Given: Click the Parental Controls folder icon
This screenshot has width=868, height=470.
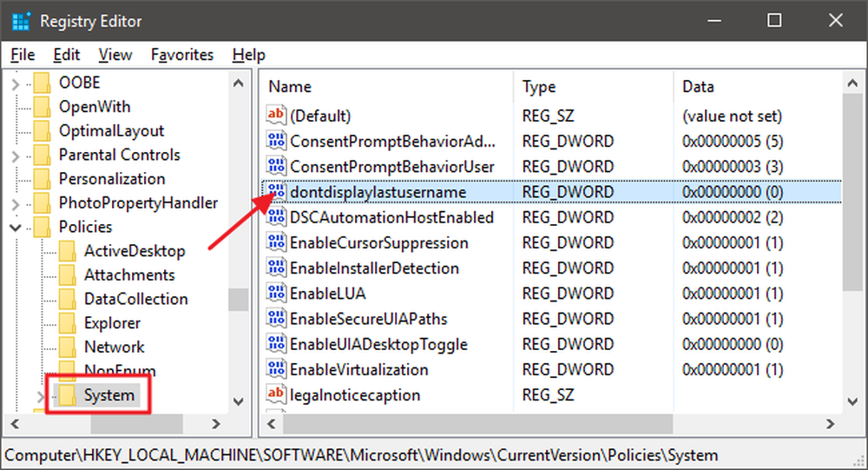Looking at the screenshot, I should click(42, 155).
